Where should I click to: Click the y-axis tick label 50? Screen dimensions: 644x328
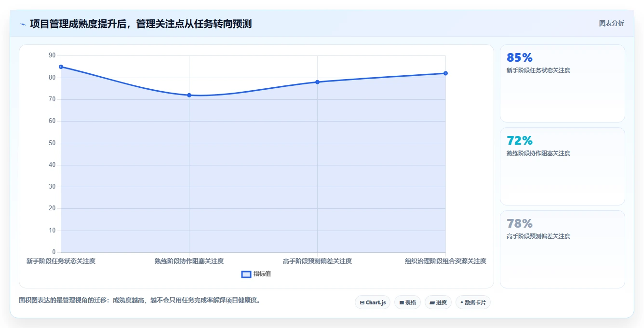(x=52, y=143)
